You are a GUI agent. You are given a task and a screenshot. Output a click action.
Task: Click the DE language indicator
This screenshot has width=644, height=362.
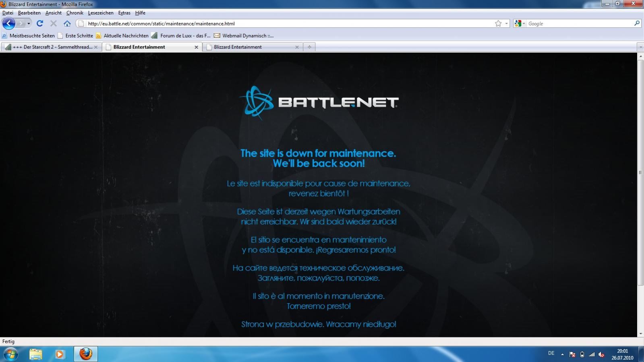(x=551, y=353)
